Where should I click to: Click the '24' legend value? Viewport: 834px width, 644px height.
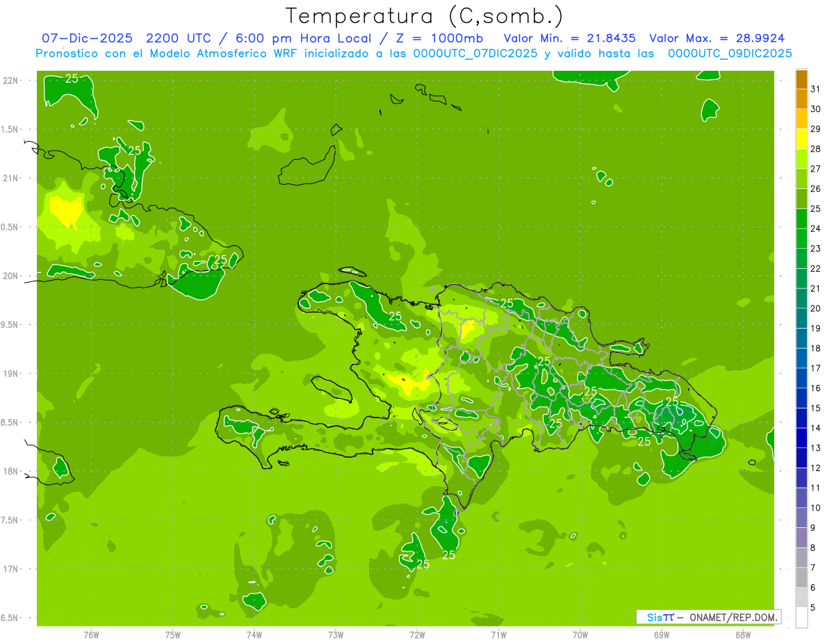pyautogui.click(x=816, y=229)
